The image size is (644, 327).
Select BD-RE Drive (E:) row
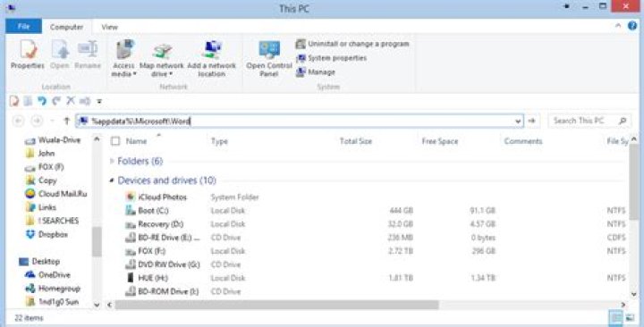tap(163, 238)
